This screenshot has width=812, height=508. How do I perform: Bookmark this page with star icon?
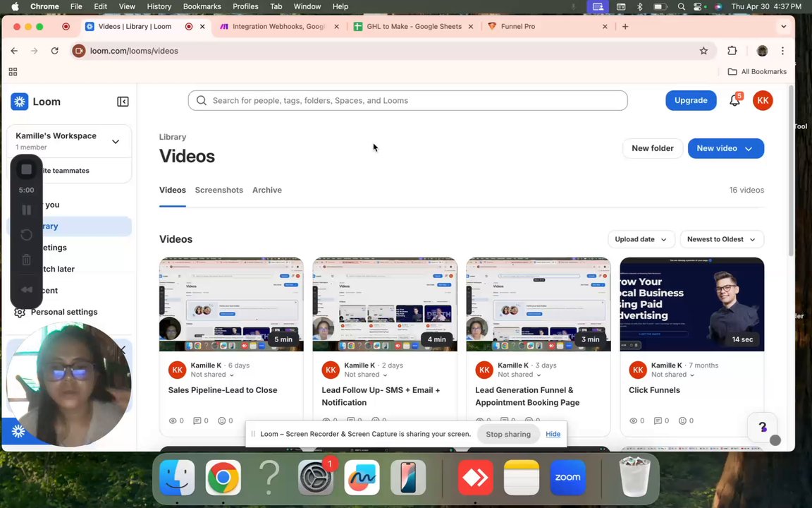[703, 51]
